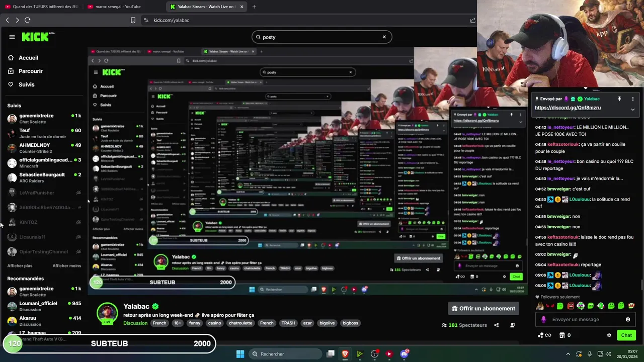This screenshot has height=362, width=644.
Task: Select the offline channel KINTOZ
Action: 44,222
